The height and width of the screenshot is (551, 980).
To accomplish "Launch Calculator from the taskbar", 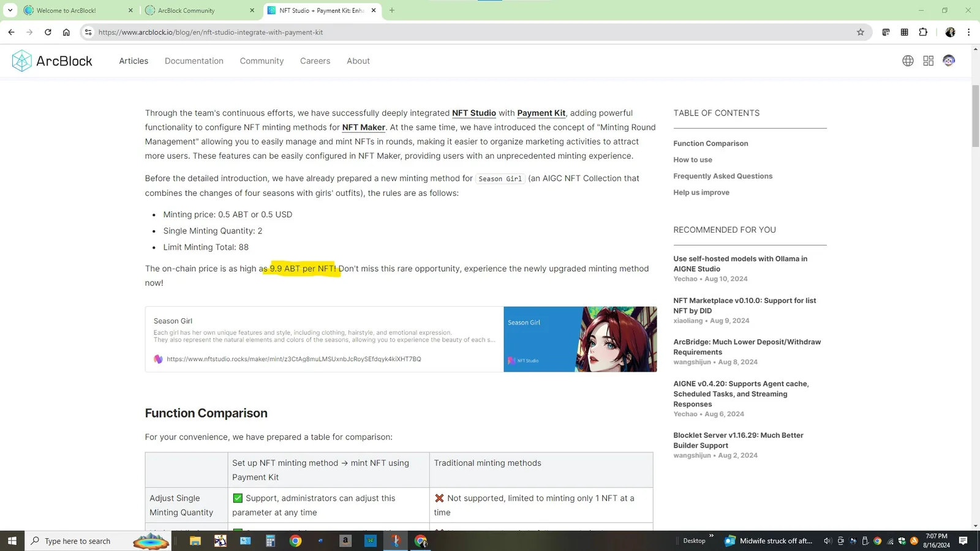I will (x=270, y=541).
